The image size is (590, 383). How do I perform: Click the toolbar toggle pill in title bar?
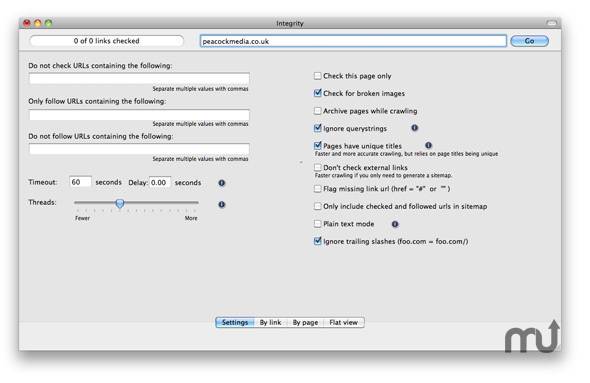click(552, 23)
